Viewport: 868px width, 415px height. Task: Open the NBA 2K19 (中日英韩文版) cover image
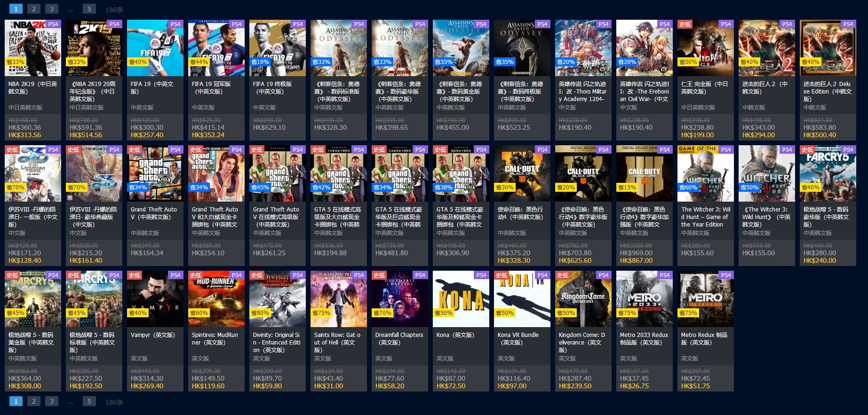tap(33, 48)
